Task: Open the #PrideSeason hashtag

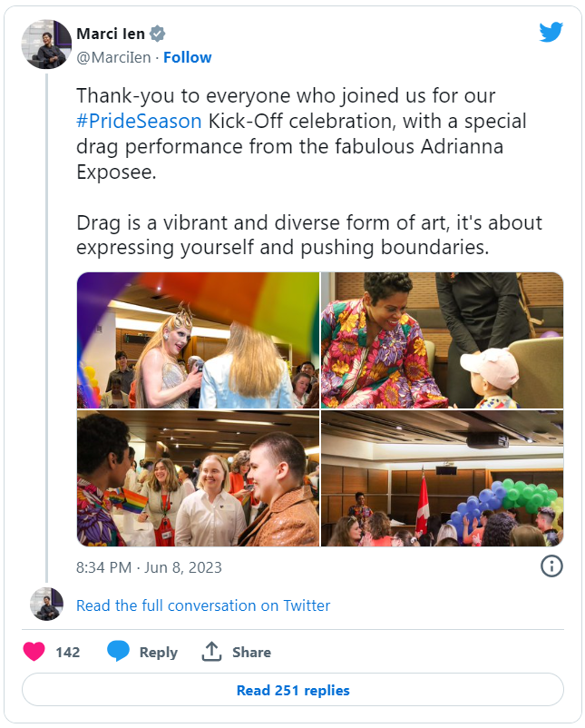Action: [x=139, y=121]
